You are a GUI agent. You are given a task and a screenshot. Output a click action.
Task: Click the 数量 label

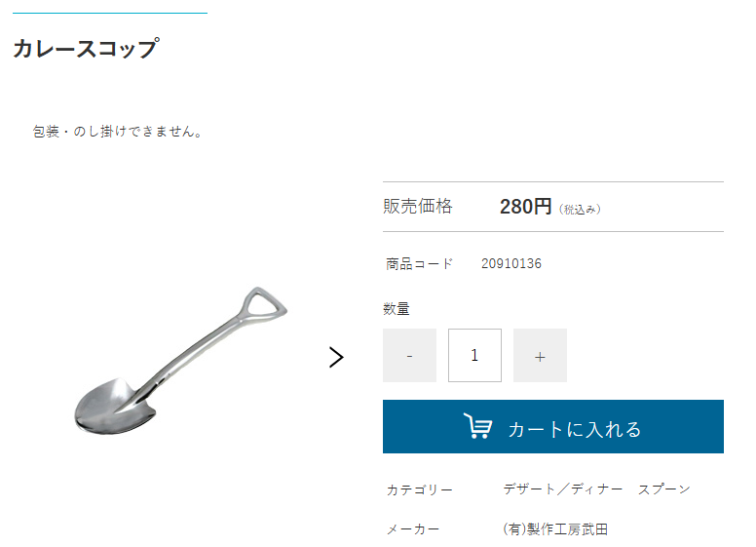click(397, 309)
